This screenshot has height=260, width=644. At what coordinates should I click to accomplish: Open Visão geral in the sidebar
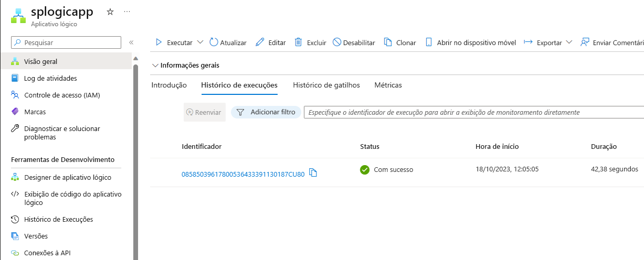[x=66, y=61]
